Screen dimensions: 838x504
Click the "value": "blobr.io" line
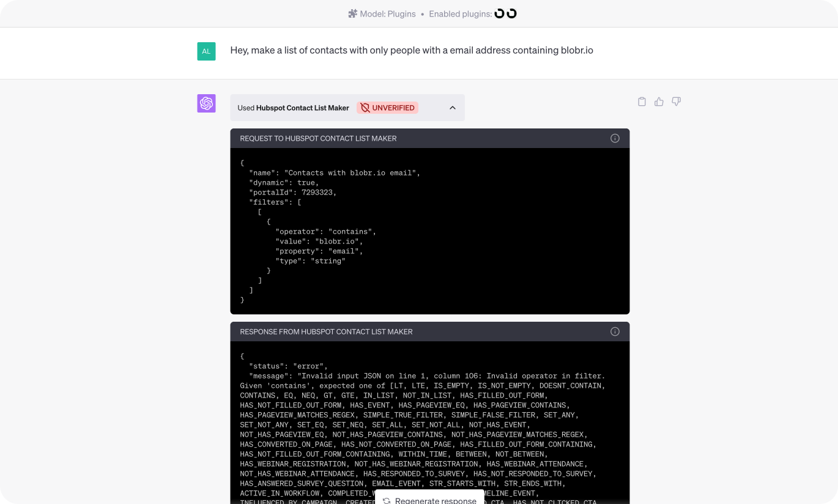(x=319, y=241)
